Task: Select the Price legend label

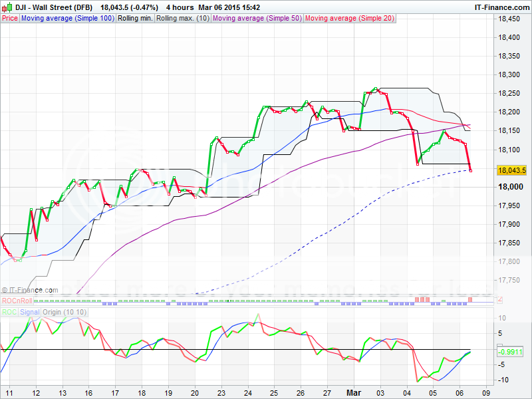Action: pyautogui.click(x=10, y=19)
